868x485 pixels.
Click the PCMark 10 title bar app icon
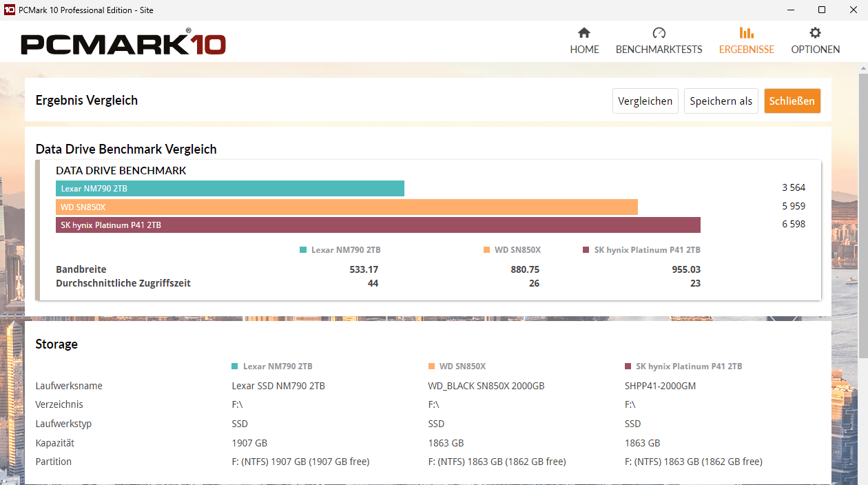tap(10, 10)
